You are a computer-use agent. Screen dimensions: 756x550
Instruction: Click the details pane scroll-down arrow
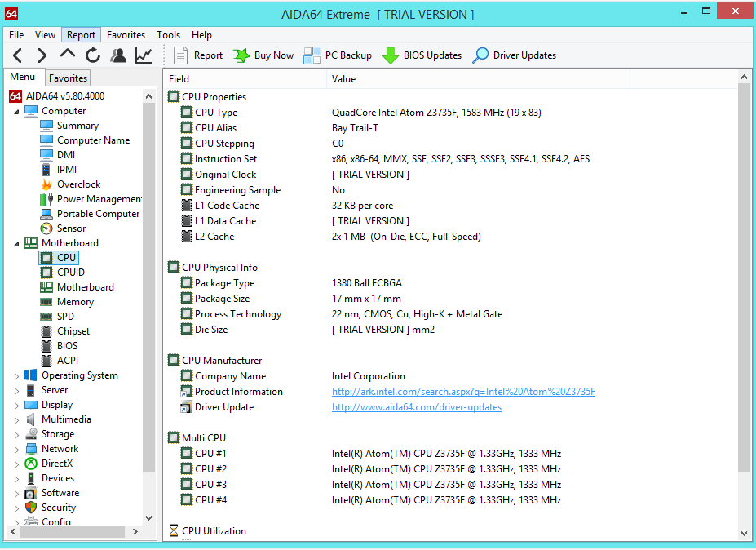pos(744,533)
